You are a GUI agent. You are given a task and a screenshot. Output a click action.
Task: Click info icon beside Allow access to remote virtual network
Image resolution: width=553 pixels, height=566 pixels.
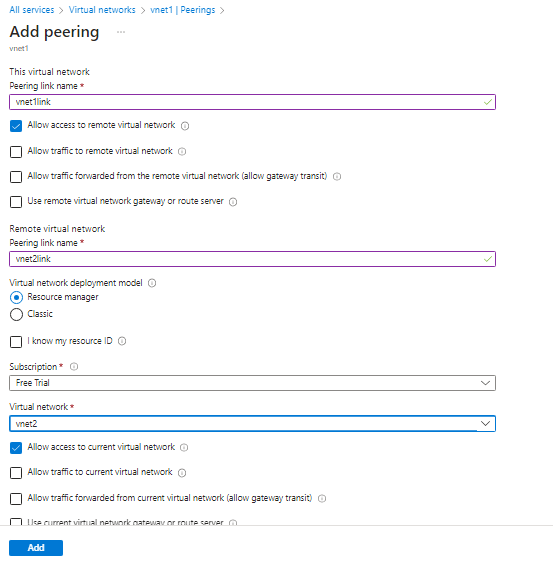click(x=185, y=126)
